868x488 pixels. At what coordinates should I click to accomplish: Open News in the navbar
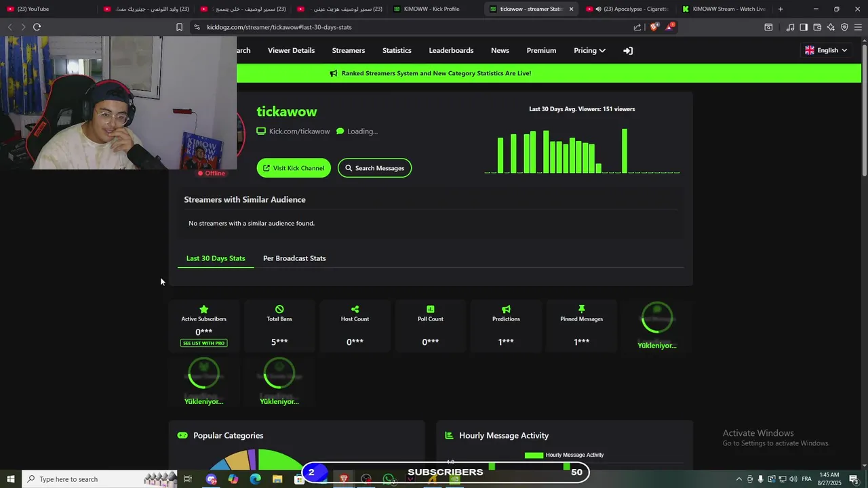(x=500, y=50)
